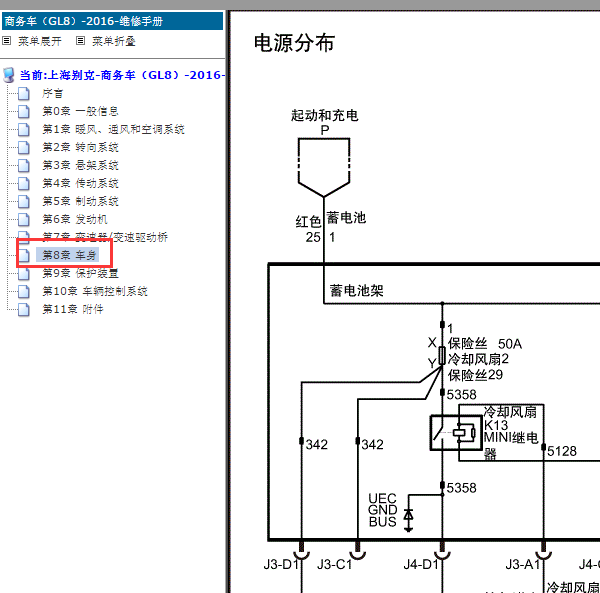The height and width of the screenshot is (593, 600).
Task: Click the expand icon beside 菜单展开
Action: (7, 41)
